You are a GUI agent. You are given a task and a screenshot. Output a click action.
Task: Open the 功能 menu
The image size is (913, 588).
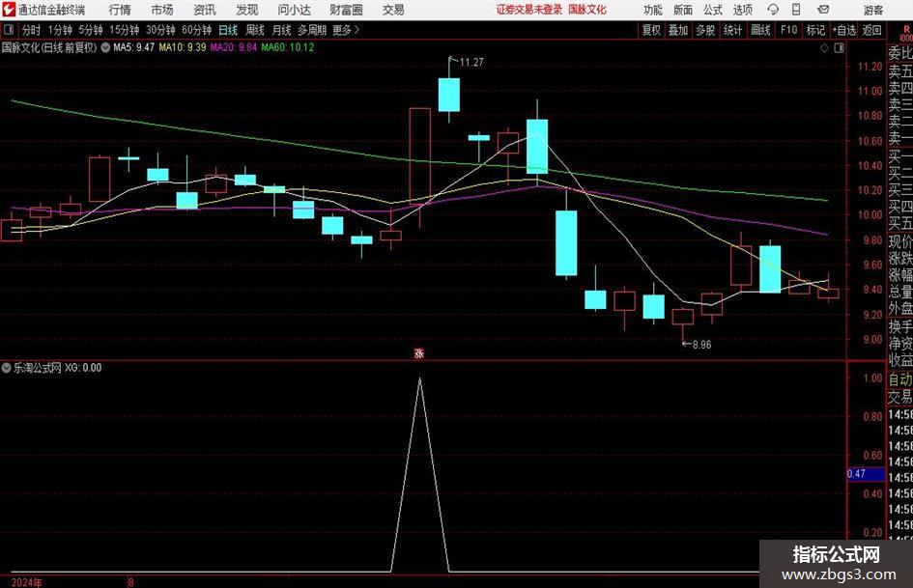[x=653, y=10]
